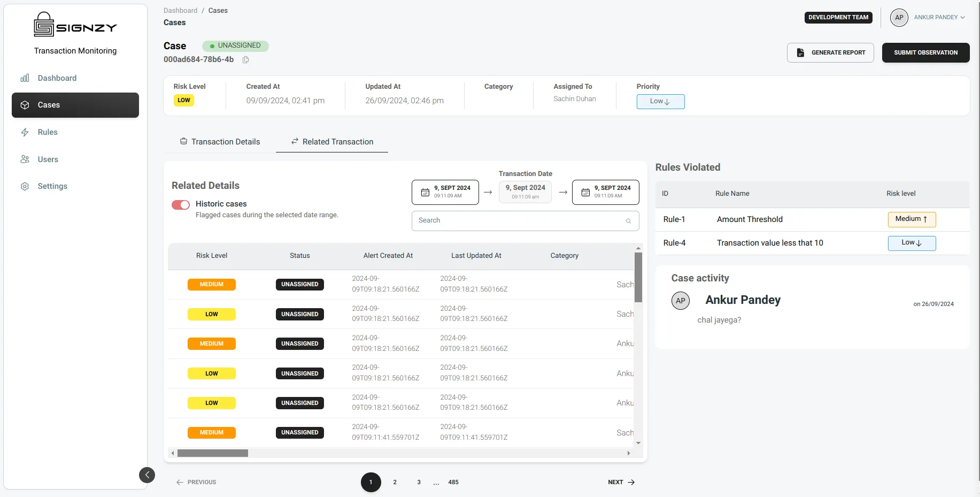Screen dimensions: 980x497
Task: Click the left arrow of horizontal table scrollbar
Action: point(173,453)
